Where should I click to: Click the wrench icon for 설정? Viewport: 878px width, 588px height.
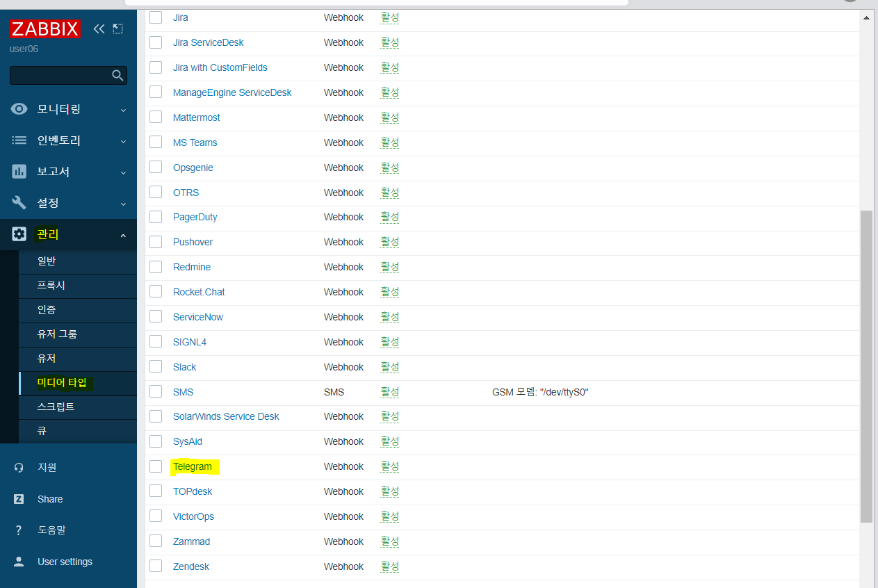[x=19, y=203]
